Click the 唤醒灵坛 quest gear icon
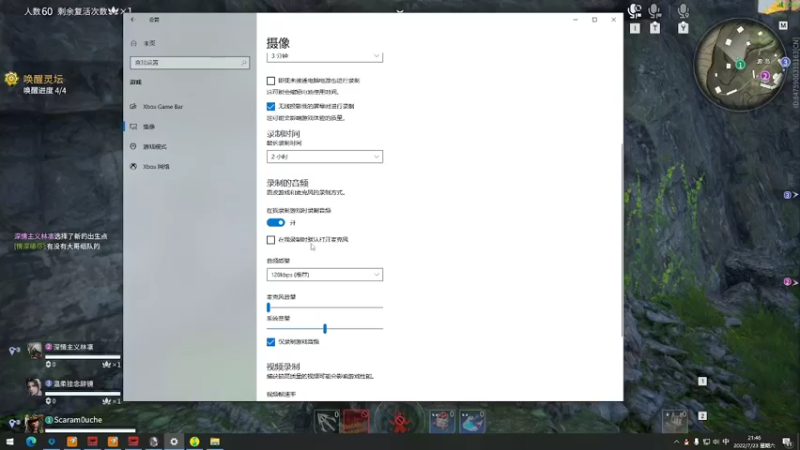 tap(11, 79)
